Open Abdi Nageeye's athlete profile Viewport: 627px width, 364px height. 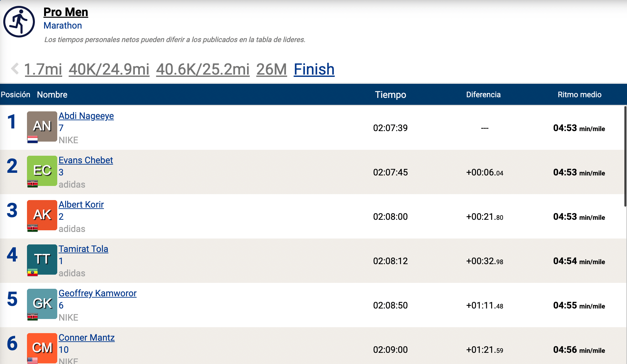[x=86, y=116]
